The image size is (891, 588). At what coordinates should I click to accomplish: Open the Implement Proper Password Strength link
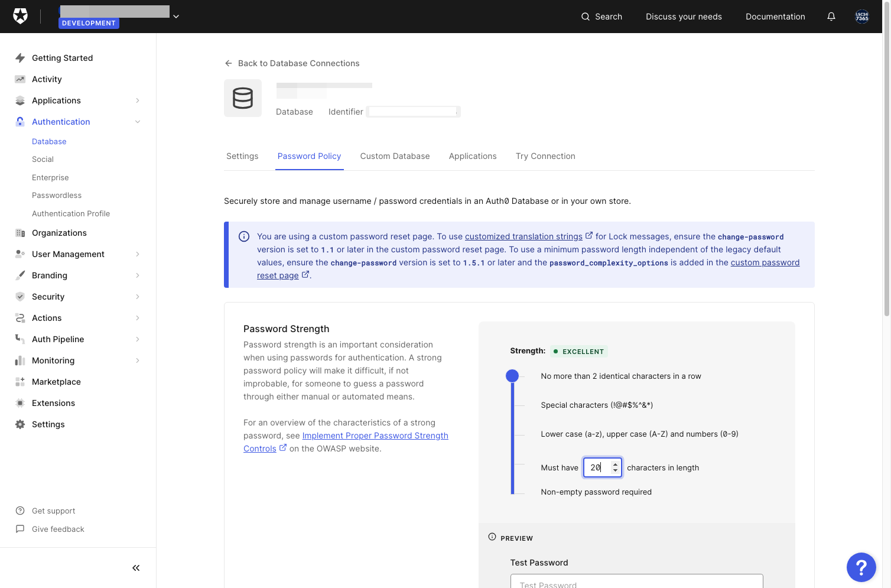pos(375,436)
